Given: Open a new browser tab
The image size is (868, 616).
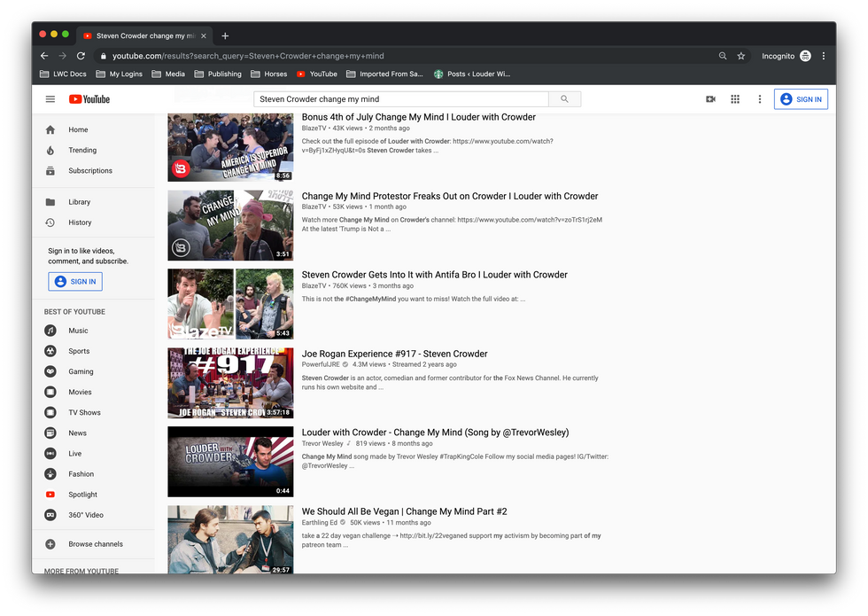Looking at the screenshot, I should tap(225, 36).
